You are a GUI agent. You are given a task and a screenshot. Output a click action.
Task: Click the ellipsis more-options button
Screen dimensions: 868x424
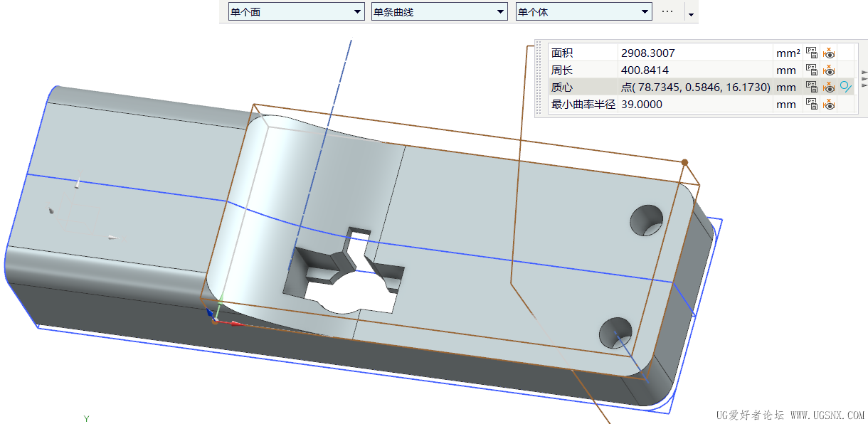(x=667, y=12)
